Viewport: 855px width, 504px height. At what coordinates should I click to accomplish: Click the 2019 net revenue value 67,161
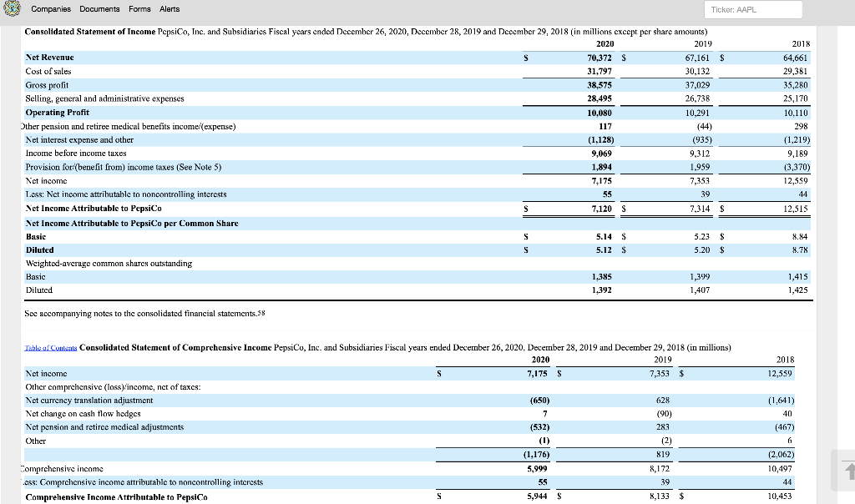click(697, 58)
